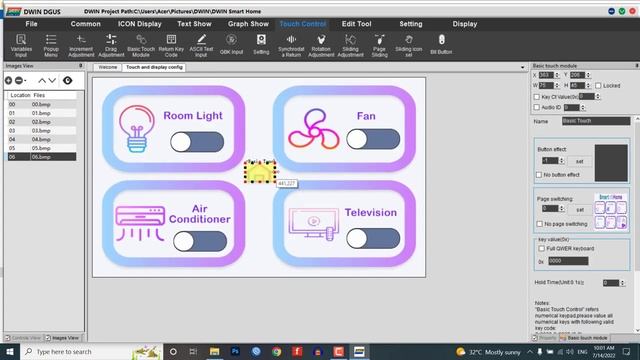Viewport: 640px width, 360px height.
Task: Click set button for Page switching
Action: coord(580,210)
